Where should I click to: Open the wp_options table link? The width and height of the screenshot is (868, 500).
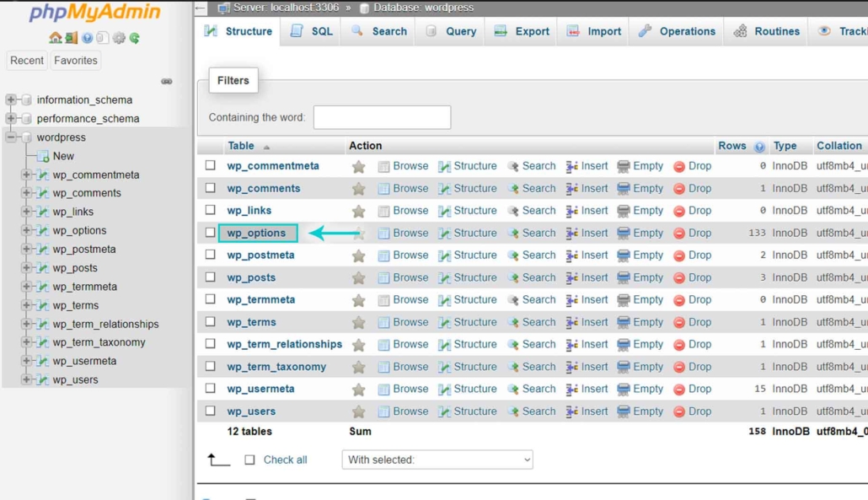256,234
